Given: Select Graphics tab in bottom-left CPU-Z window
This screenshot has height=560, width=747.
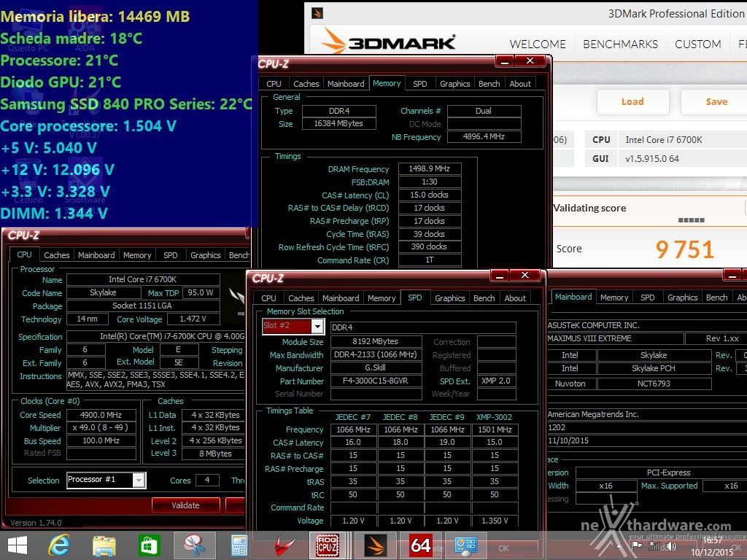Looking at the screenshot, I should coord(205,255).
